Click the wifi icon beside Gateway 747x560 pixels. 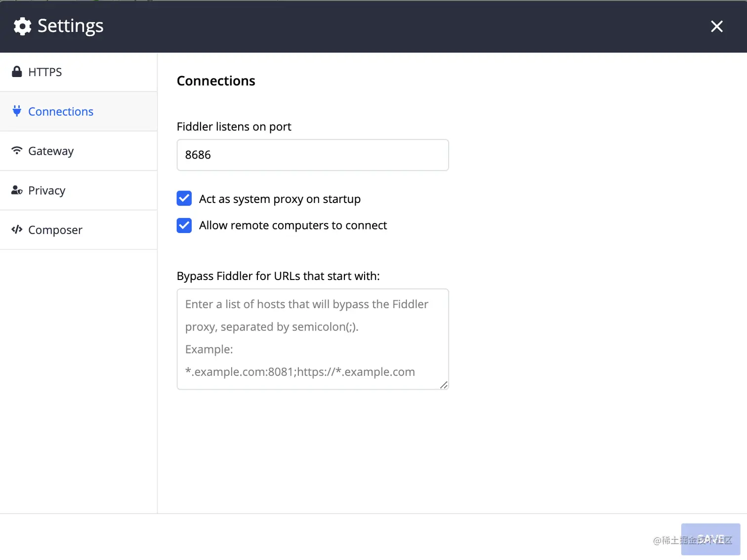(17, 150)
